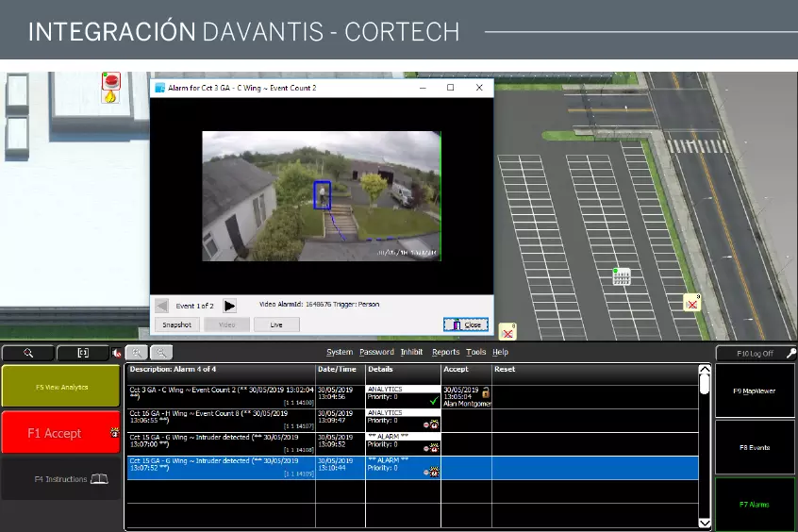Click the Video AlarmId Trigger: Person text
The image size is (798, 532).
tap(319, 304)
